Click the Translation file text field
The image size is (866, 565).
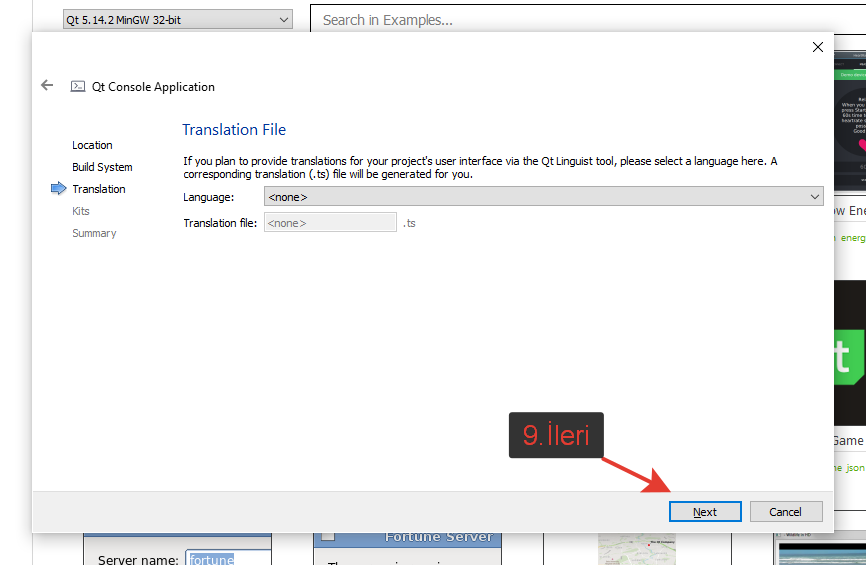[330, 223]
